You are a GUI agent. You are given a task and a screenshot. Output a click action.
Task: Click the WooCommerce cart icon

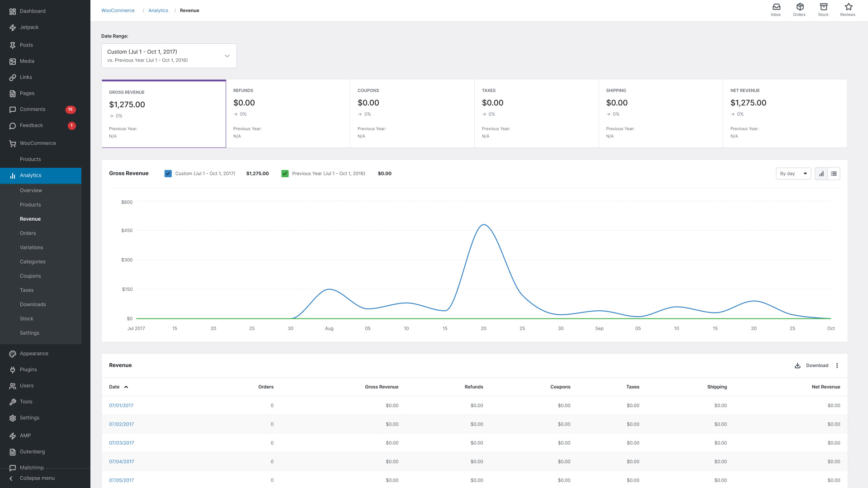point(13,143)
